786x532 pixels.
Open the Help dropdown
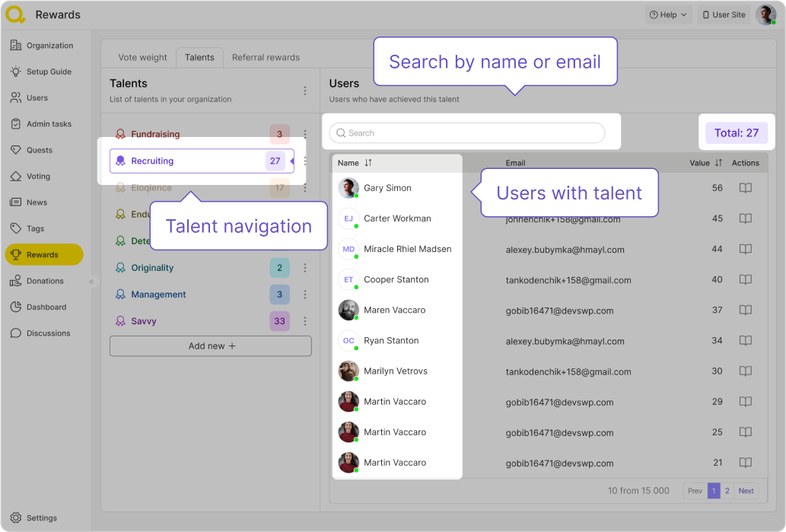click(x=667, y=14)
